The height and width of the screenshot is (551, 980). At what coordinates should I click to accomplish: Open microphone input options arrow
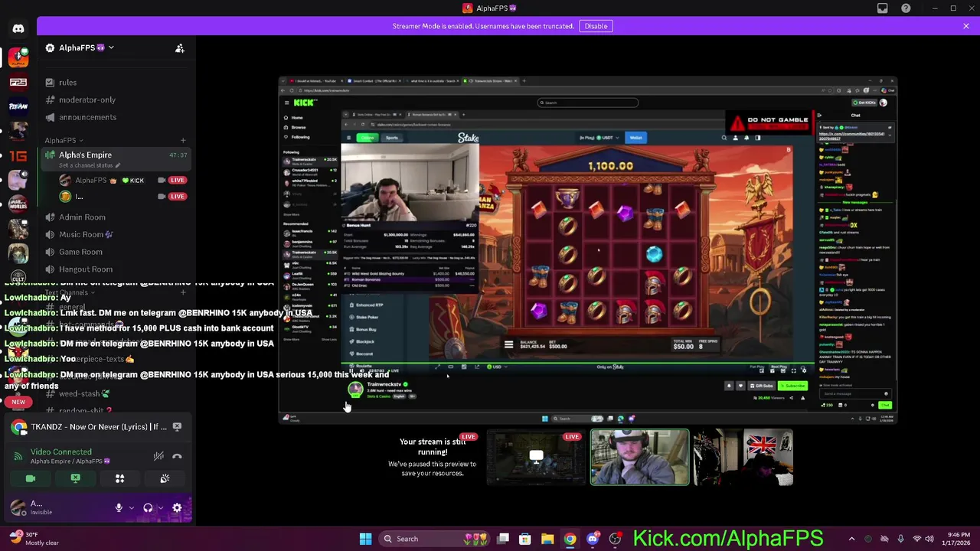[131, 507]
